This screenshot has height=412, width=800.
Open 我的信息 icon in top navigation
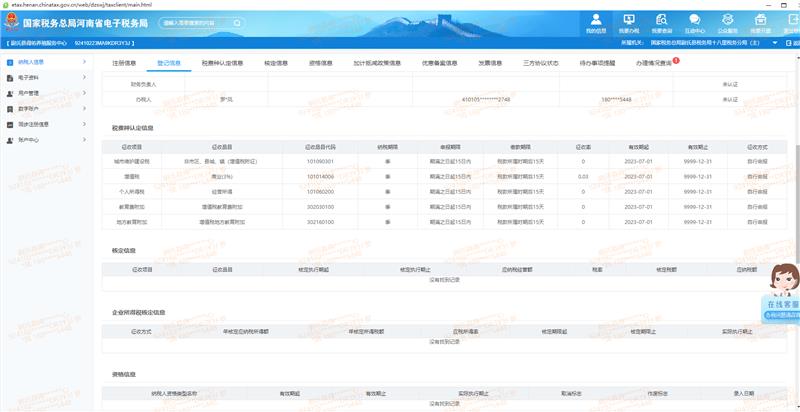click(x=596, y=19)
